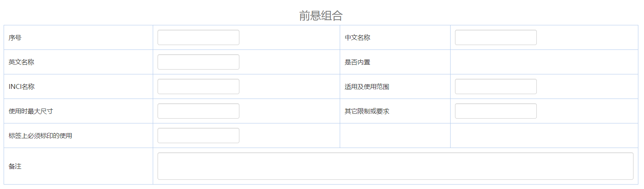Focus the 中文名称 text box
The height and width of the screenshot is (189, 644).
[x=495, y=37]
